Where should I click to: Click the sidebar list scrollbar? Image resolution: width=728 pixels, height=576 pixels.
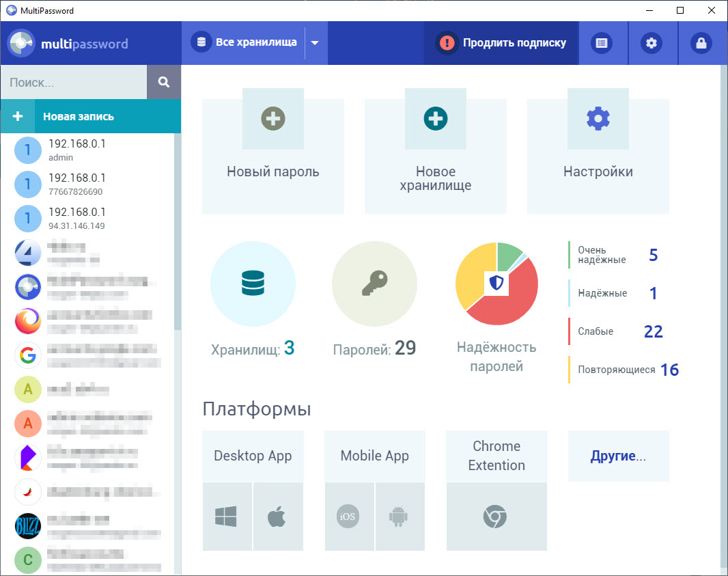(178, 232)
